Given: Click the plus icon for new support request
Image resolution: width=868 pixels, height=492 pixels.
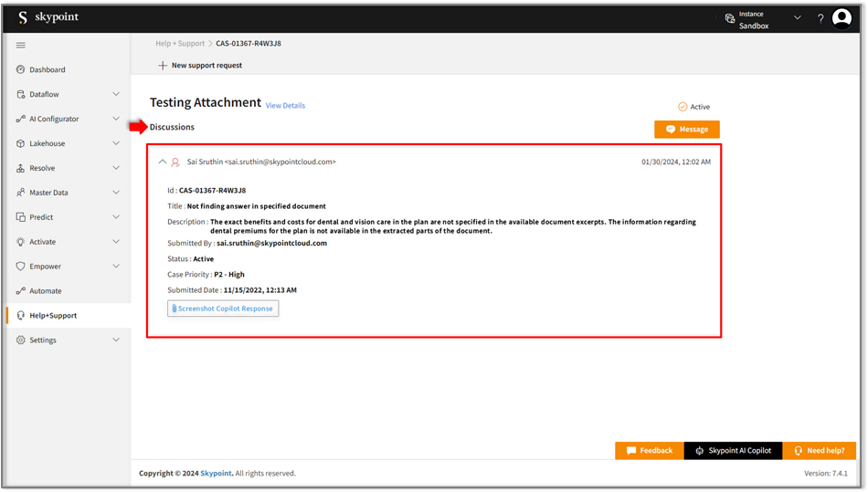Looking at the screenshot, I should click(163, 66).
